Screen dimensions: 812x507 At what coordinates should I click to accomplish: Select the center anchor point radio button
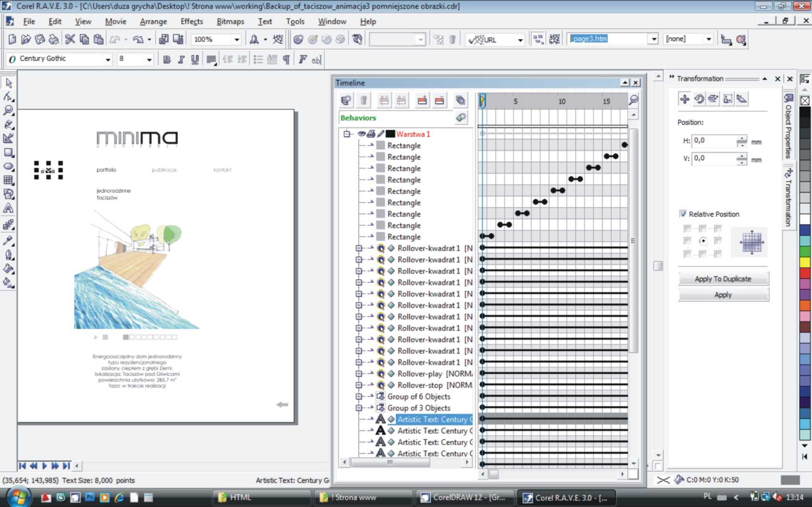click(703, 241)
